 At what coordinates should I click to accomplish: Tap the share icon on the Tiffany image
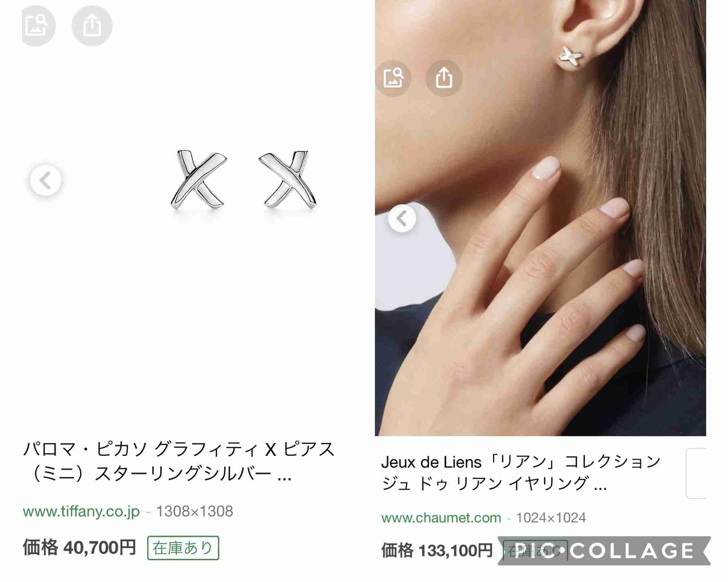pos(92,25)
